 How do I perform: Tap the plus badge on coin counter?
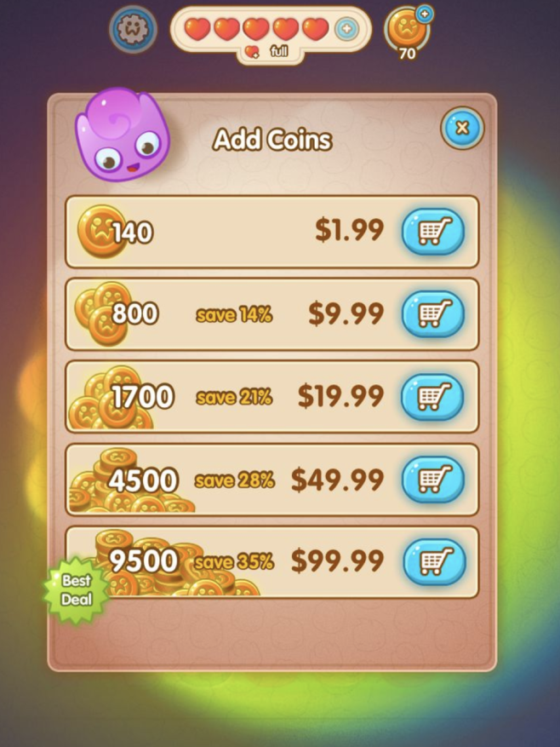coord(425,14)
